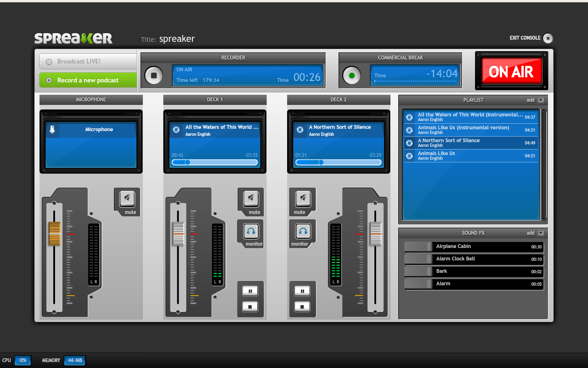Click disc icon beside last 'Animals Like Us' track

click(x=409, y=156)
